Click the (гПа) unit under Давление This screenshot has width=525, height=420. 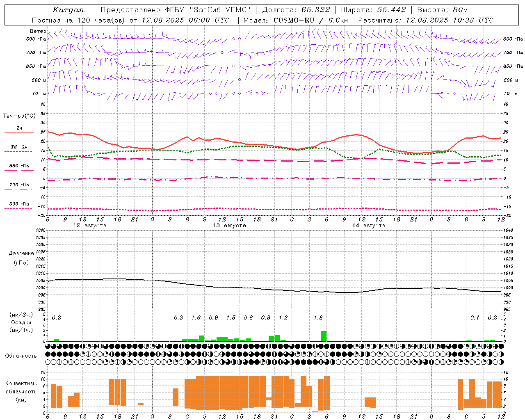click(x=21, y=262)
